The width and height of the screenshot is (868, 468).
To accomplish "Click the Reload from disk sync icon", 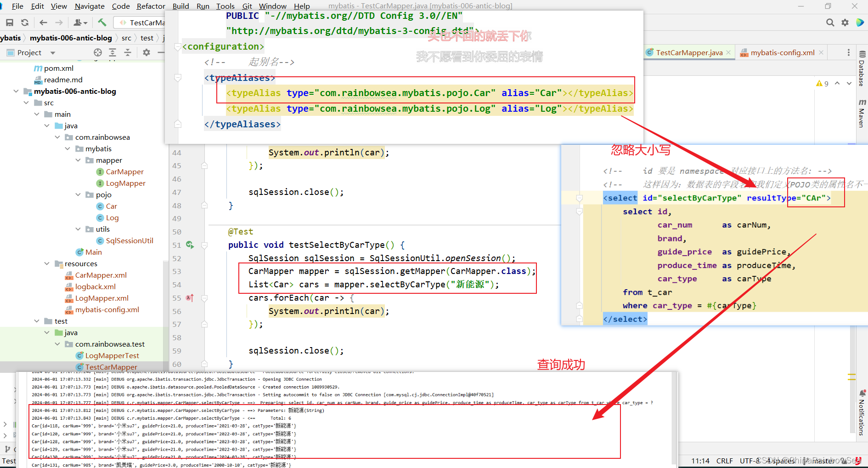I will [x=25, y=23].
